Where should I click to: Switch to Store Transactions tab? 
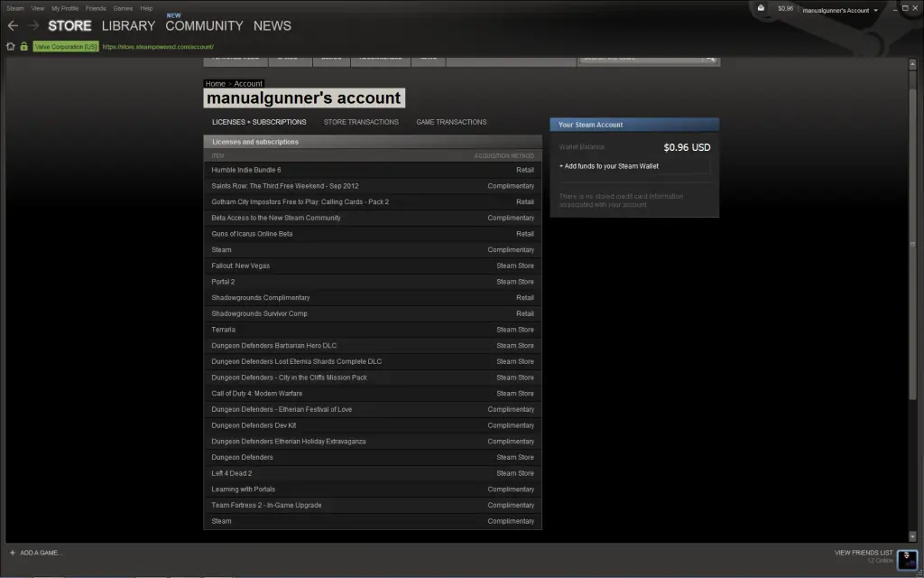tap(361, 122)
